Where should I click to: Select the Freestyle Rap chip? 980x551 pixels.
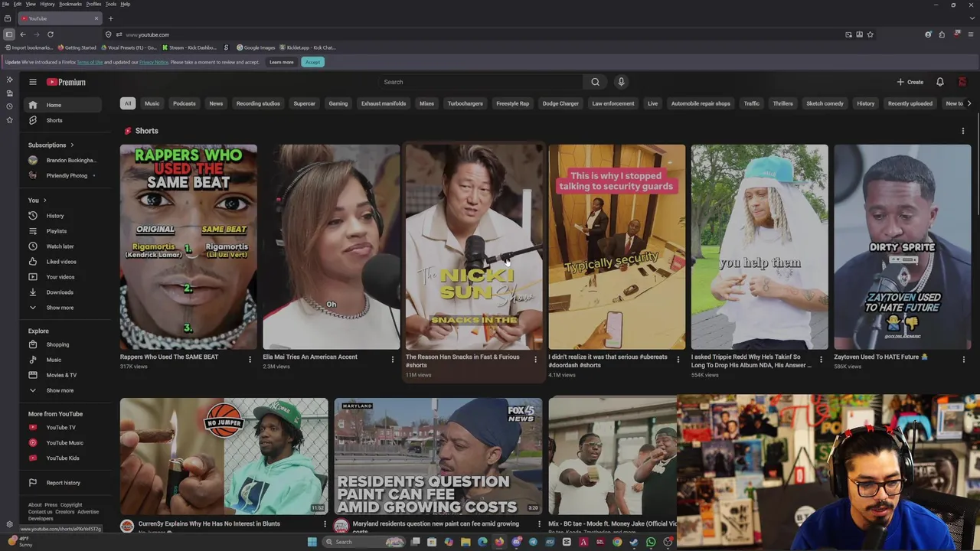(x=512, y=103)
